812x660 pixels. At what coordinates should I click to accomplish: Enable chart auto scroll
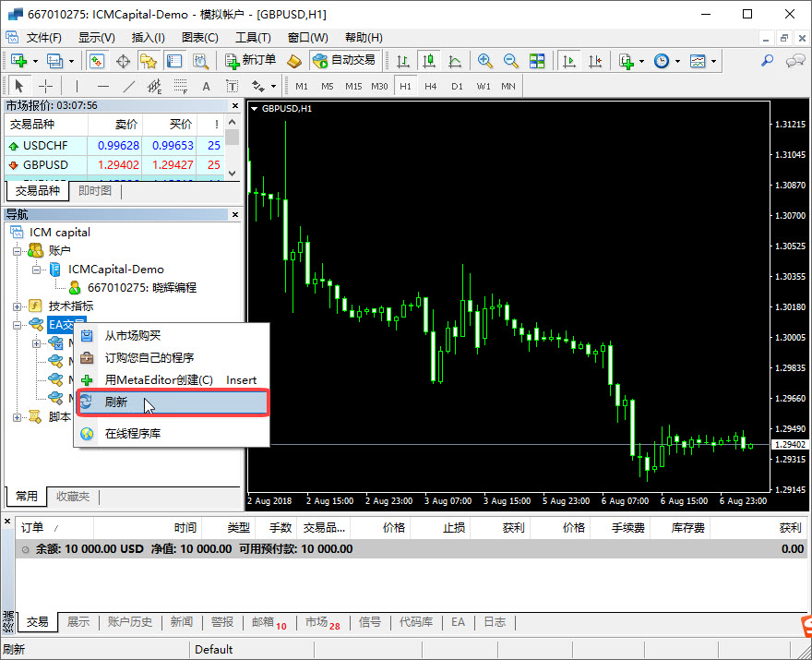(x=569, y=61)
